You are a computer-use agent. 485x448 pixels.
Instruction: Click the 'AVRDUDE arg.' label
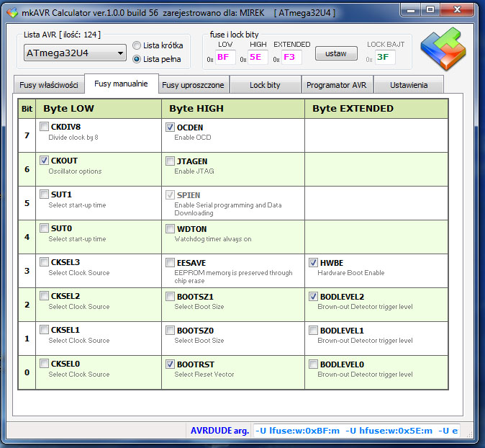(x=219, y=431)
